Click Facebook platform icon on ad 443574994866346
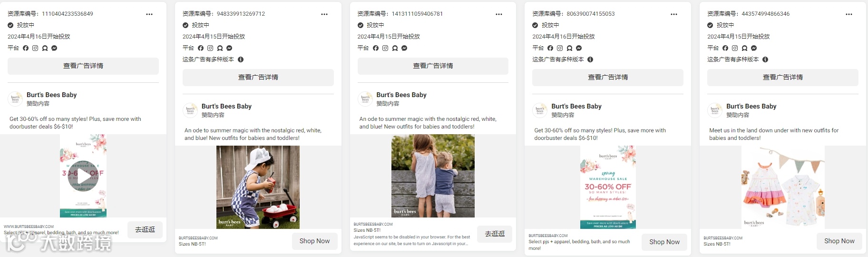The width and height of the screenshot is (868, 257). click(x=725, y=48)
